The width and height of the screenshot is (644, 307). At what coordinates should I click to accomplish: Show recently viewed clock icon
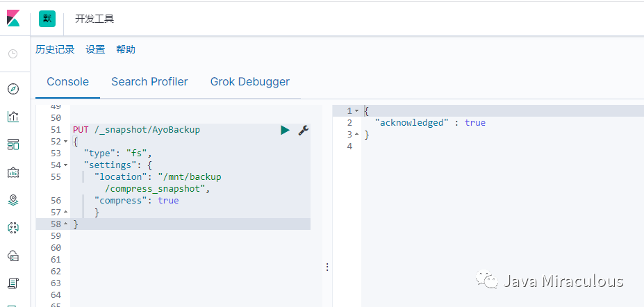click(13, 53)
